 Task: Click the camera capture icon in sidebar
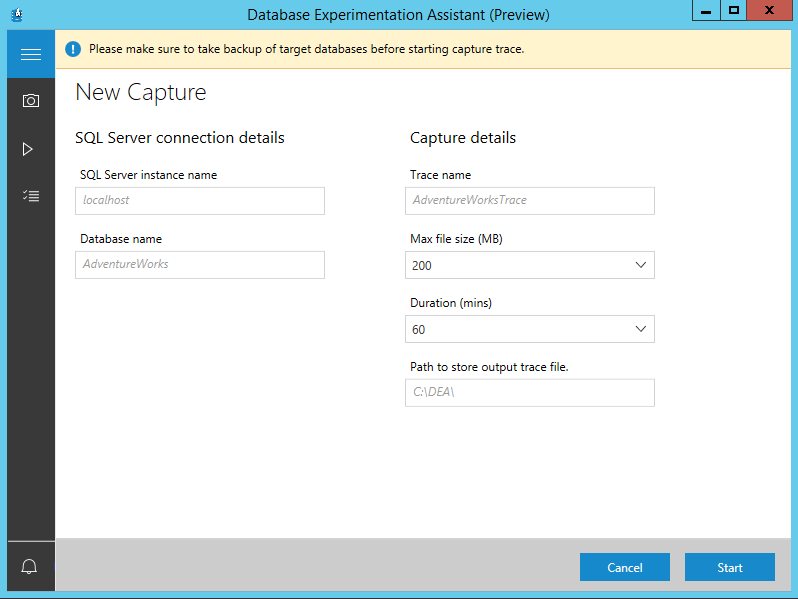click(x=30, y=101)
